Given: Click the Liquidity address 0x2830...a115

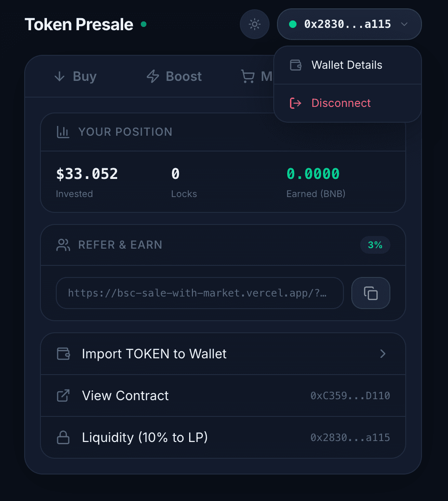Looking at the screenshot, I should (350, 437).
